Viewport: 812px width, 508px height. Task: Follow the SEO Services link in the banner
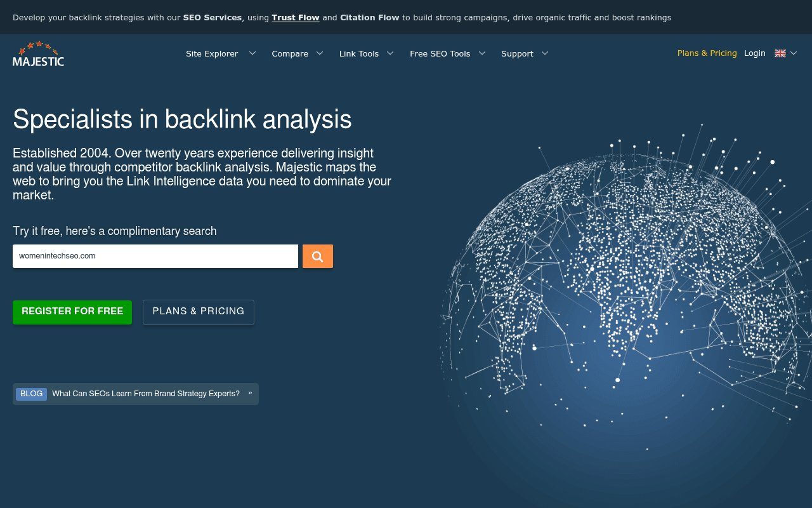click(213, 18)
